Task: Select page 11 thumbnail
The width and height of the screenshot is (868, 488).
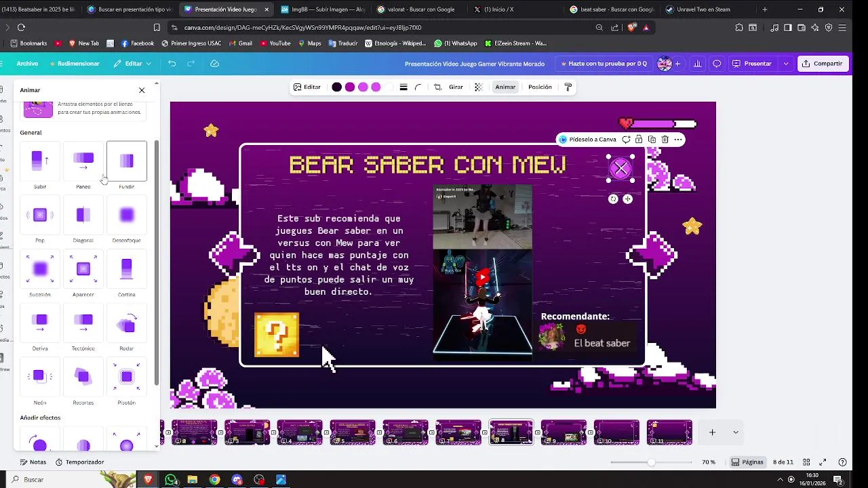Action: click(x=669, y=432)
